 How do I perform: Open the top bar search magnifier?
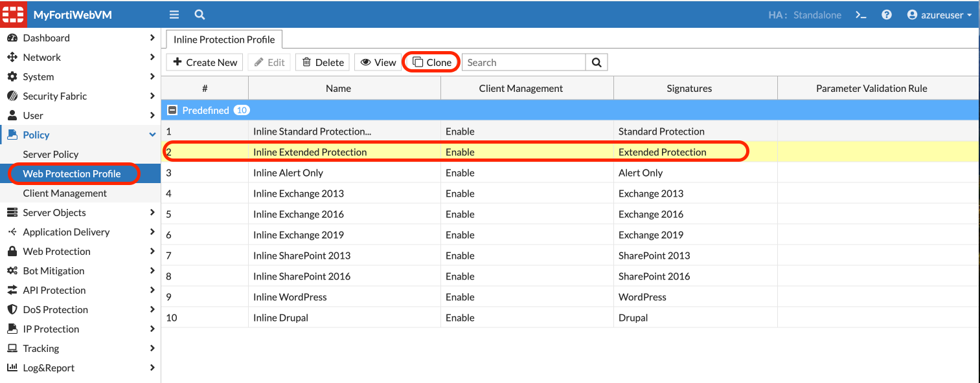[x=200, y=14]
